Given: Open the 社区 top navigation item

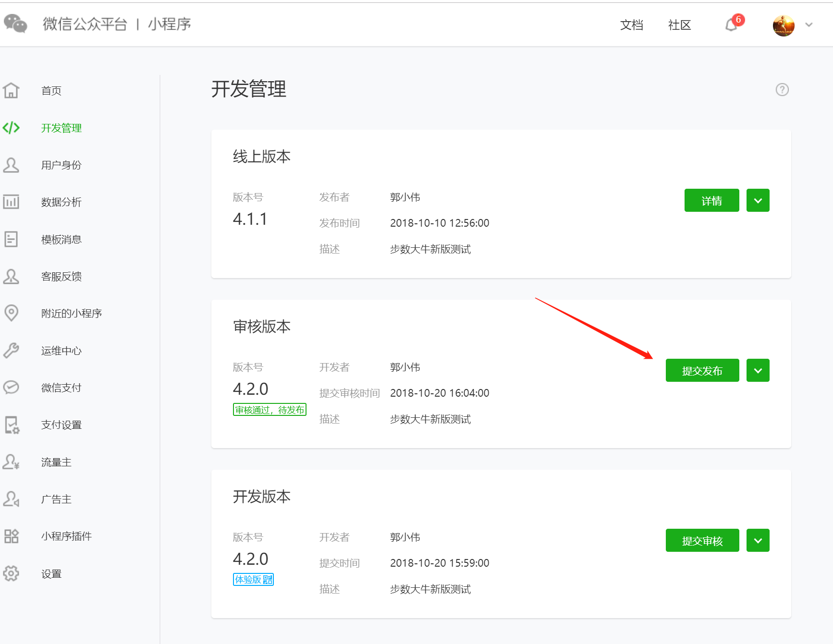Looking at the screenshot, I should click(x=679, y=25).
